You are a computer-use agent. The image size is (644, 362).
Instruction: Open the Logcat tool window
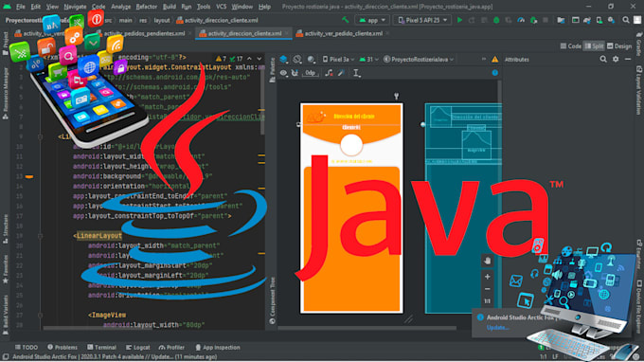pyautogui.click(x=137, y=347)
